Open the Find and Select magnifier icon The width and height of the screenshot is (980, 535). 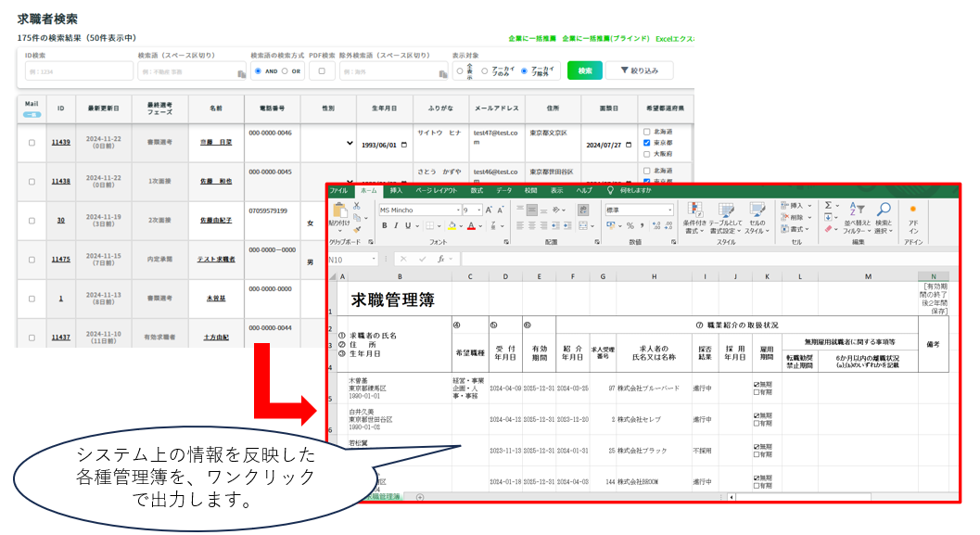(x=884, y=211)
